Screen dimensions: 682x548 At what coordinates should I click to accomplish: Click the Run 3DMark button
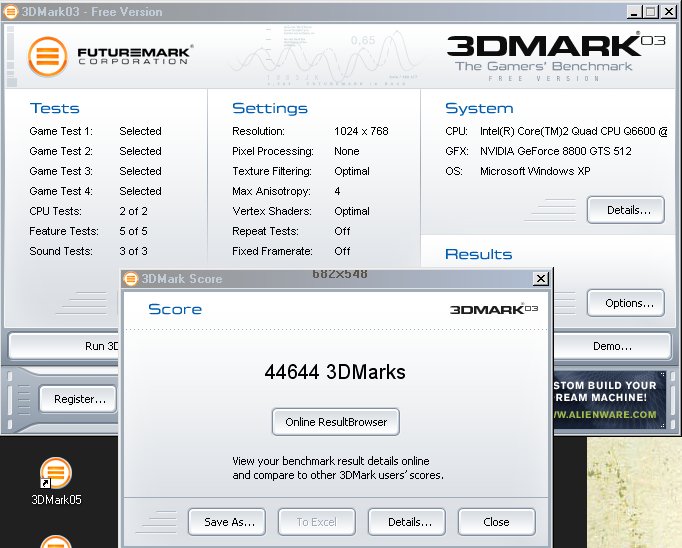[x=64, y=346]
